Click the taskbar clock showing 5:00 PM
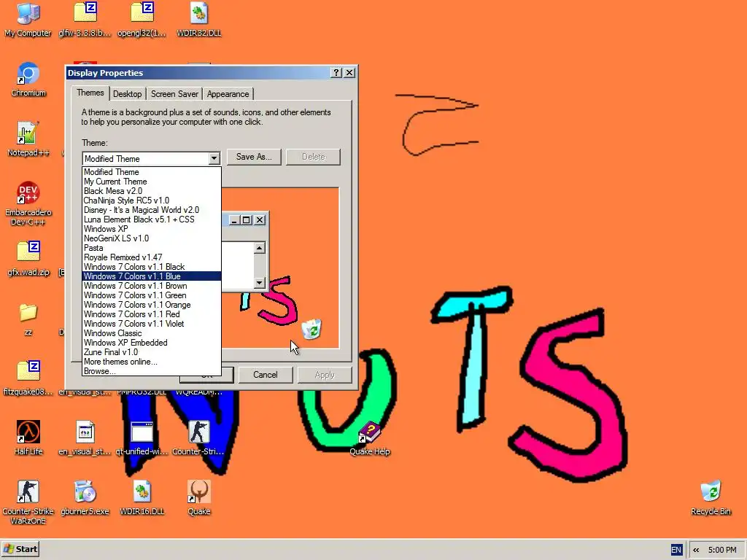 pos(722,550)
